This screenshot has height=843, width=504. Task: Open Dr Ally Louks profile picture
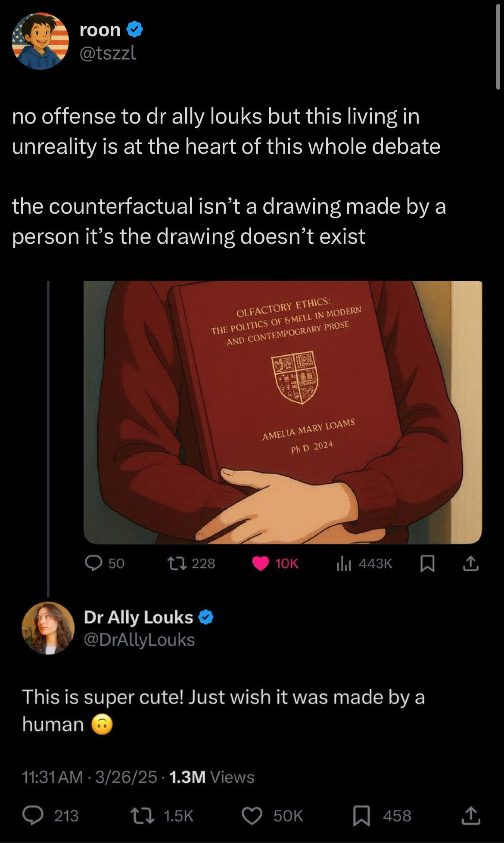pos(48,628)
